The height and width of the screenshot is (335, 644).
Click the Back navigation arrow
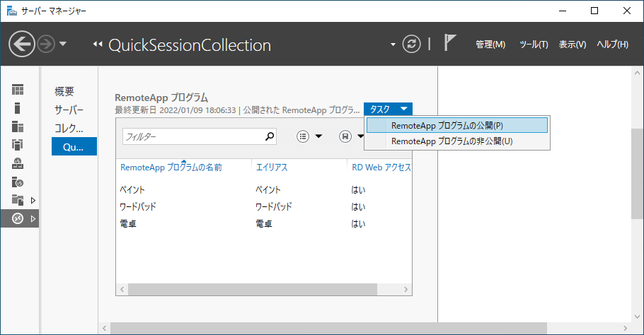(22, 44)
